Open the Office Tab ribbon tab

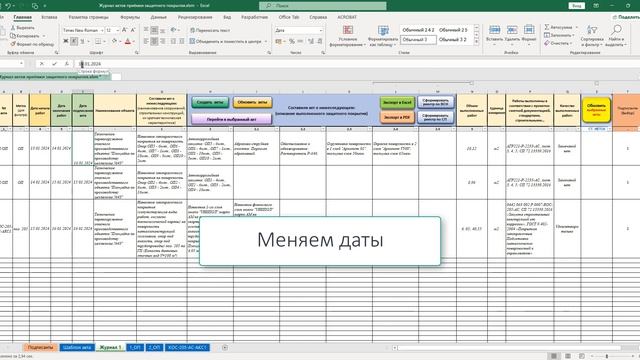[x=289, y=17]
